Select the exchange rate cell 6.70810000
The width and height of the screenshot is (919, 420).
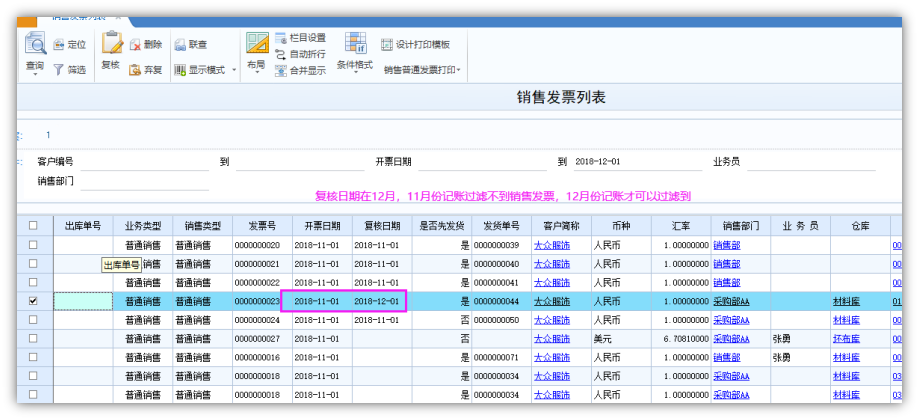[681, 339]
